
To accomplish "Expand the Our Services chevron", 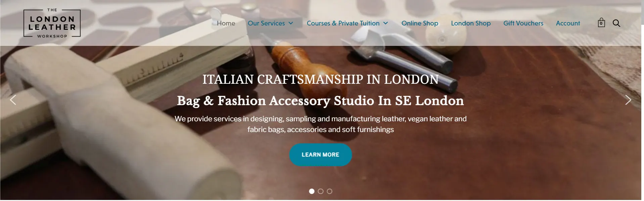I will (291, 23).
